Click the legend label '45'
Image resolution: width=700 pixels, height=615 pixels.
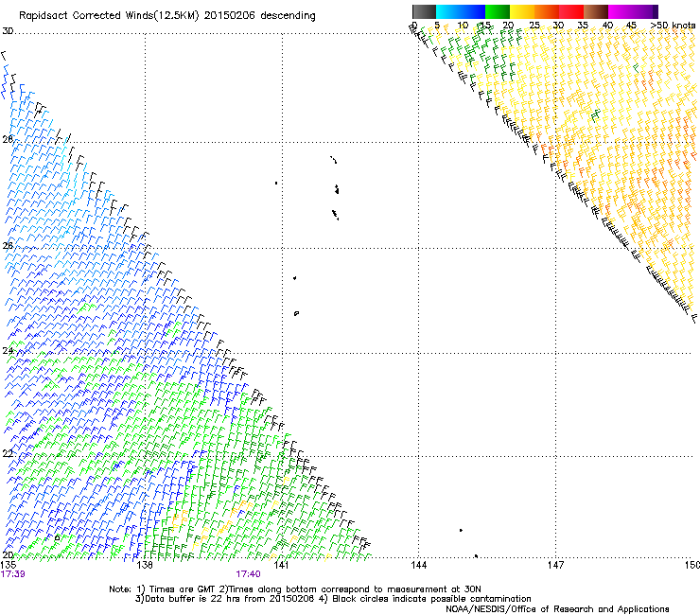coord(631,26)
